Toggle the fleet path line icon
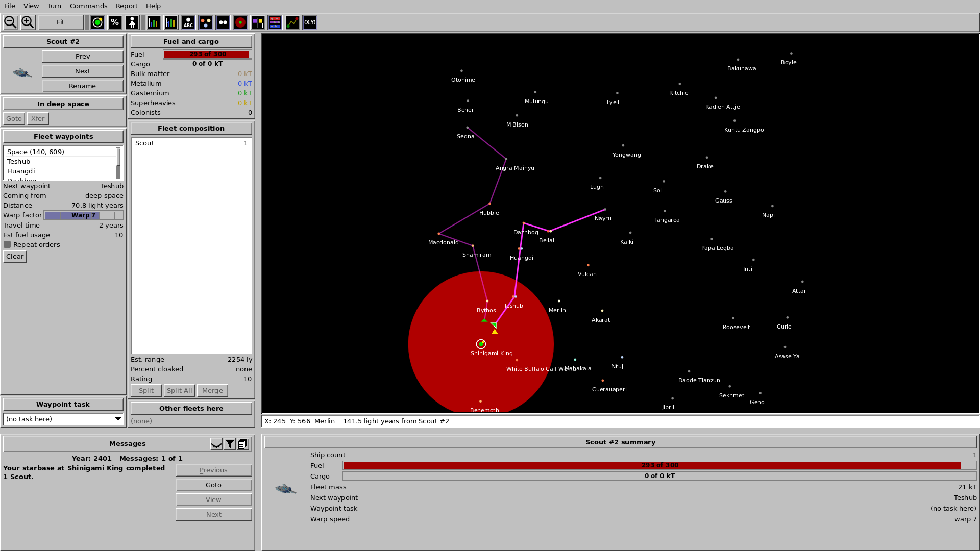980x551 pixels. click(x=292, y=22)
